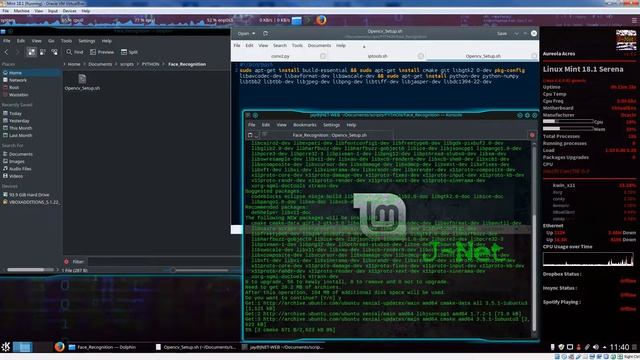Image resolution: width=640 pixels, height=360 pixels.
Task: Click new document icon in text editor
Action: click(266, 33)
